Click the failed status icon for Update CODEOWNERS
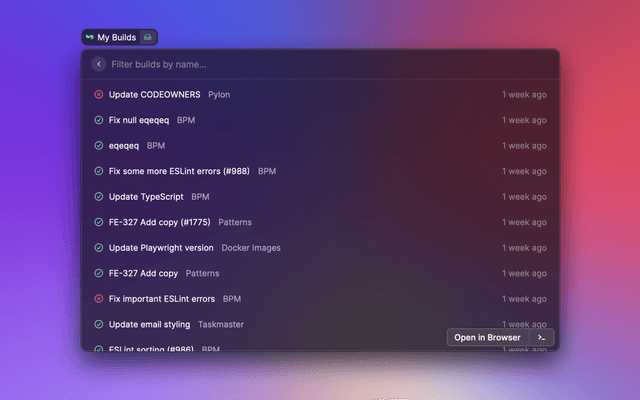640x400 pixels. click(x=98, y=95)
